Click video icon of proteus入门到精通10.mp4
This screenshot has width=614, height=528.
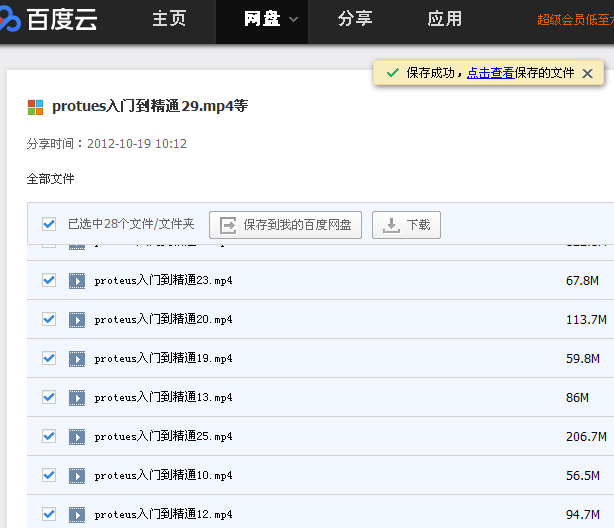coord(77,476)
